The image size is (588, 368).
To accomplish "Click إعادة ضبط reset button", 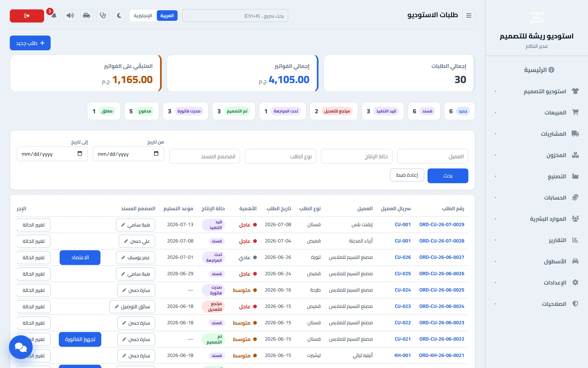I will pyautogui.click(x=407, y=175).
